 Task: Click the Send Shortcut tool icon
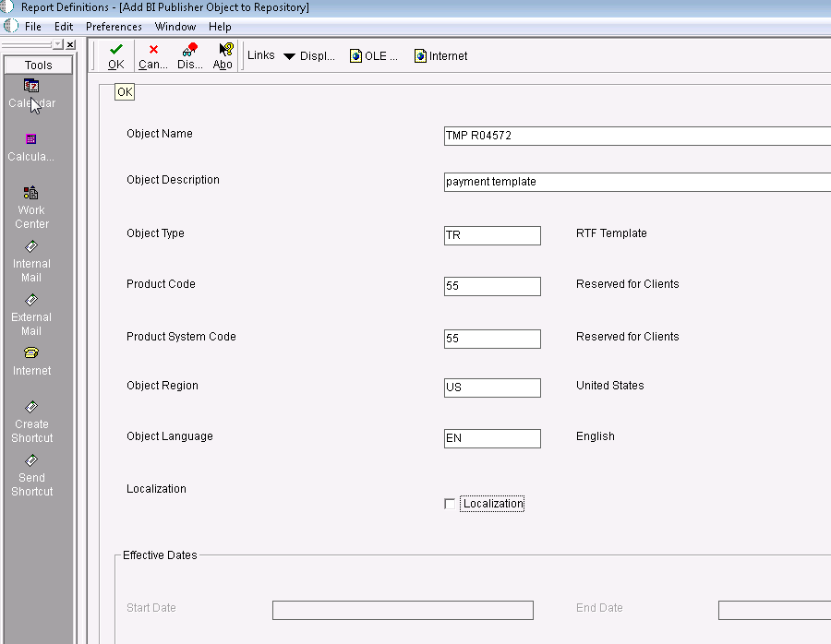point(31,460)
